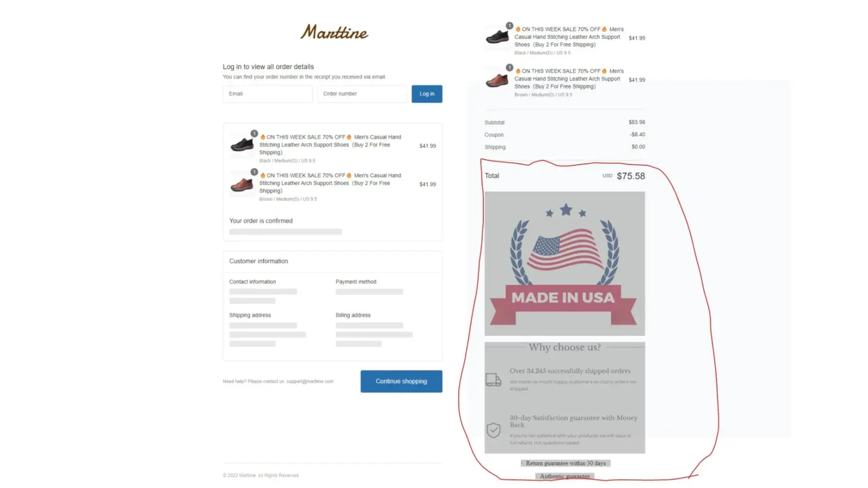This screenshot has width=868, height=488.
Task: Click the quantity badge on black shoe in sidebar
Action: point(509,25)
